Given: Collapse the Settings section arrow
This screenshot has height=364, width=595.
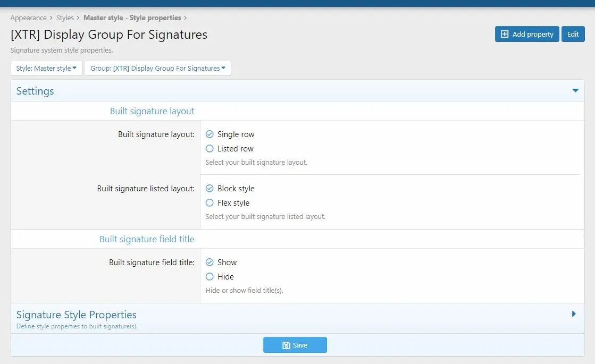Looking at the screenshot, I should 575,91.
